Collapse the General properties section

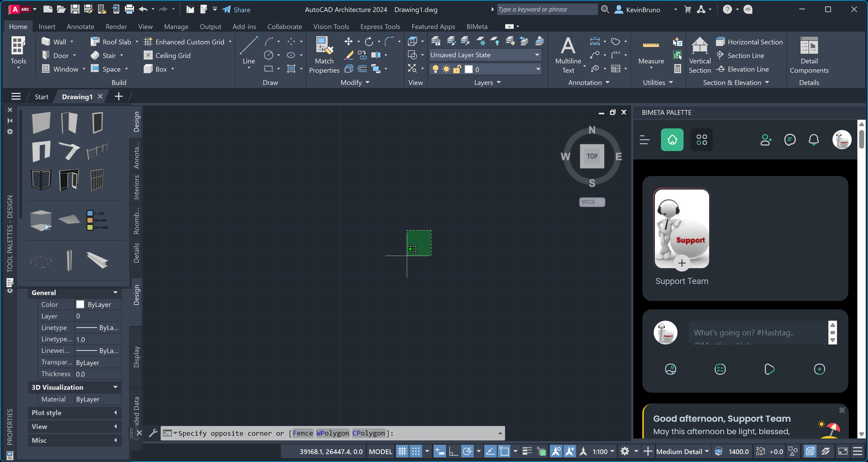click(115, 292)
